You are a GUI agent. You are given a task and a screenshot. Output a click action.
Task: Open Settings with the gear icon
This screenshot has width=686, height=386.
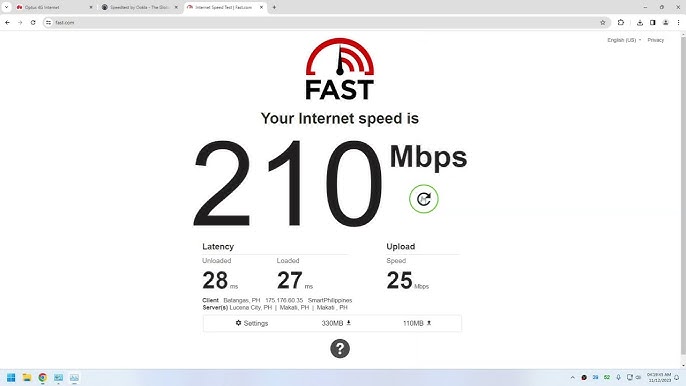click(252, 323)
